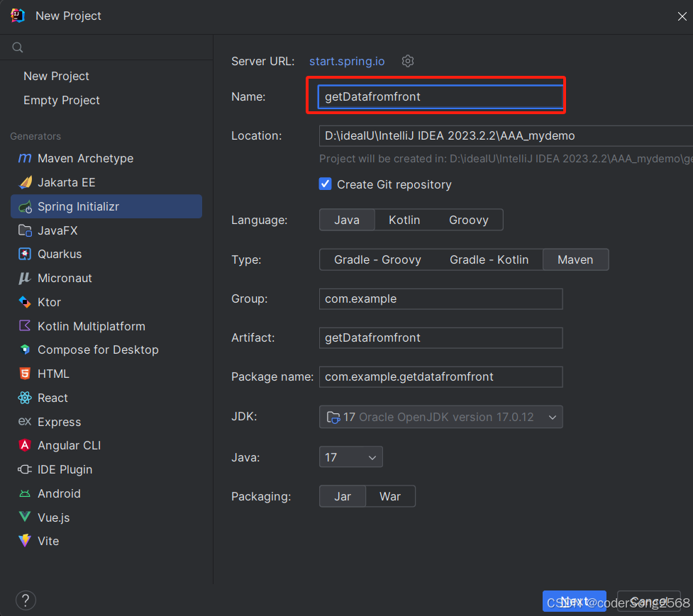The width and height of the screenshot is (693, 616).
Task: Select Java as language
Action: pyautogui.click(x=347, y=220)
